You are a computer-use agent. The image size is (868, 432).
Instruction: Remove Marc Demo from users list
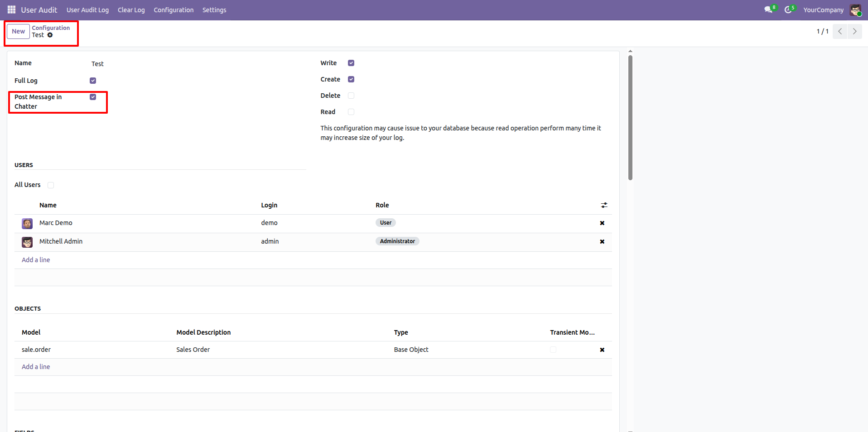(x=602, y=223)
